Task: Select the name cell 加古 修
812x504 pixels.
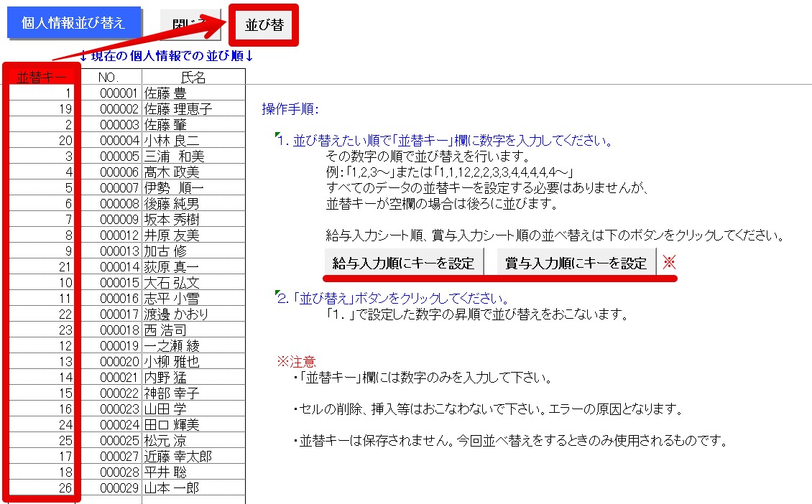Action: tap(193, 251)
